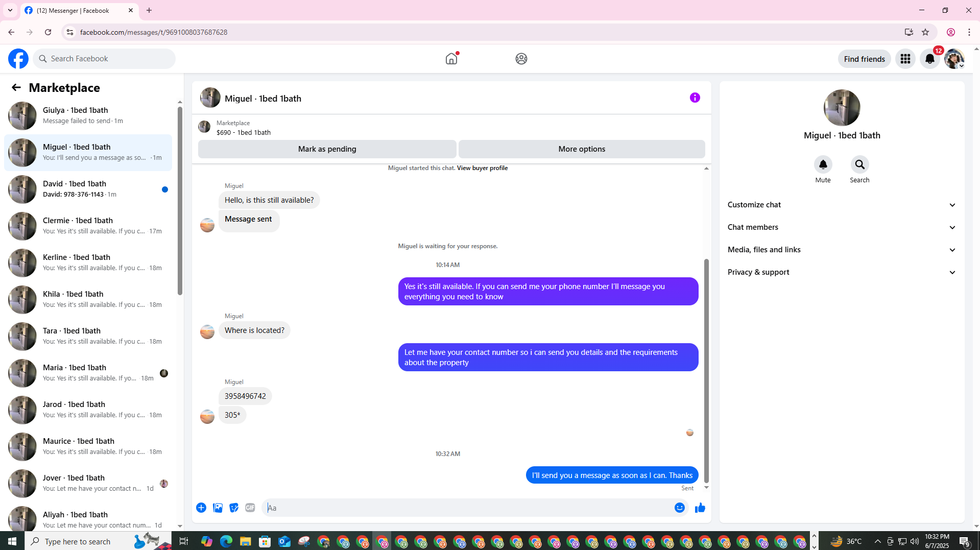980x550 pixels.
Task: Open the tab search dropdown in Chrome
Action: tap(10, 10)
